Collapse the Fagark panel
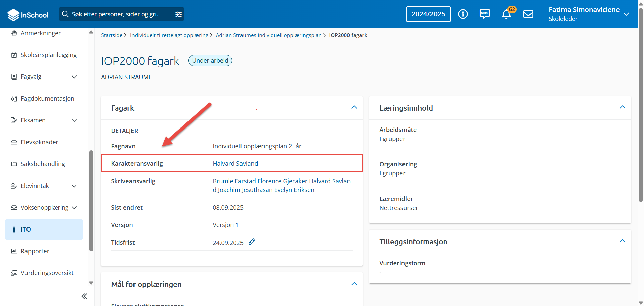Screen dimensions: 644x306 [354, 107]
